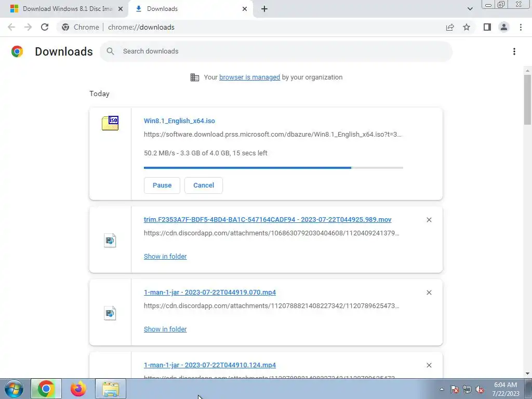Click the network tray icon
The image size is (532, 399).
(467, 389)
